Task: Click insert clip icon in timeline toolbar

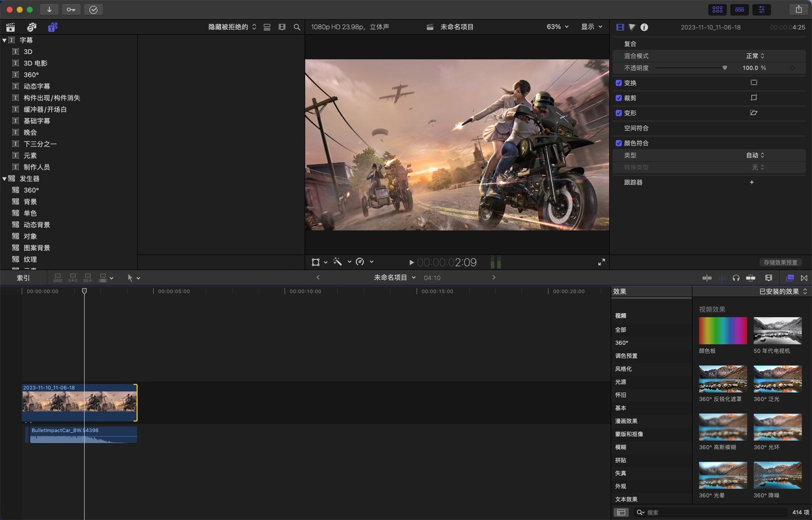Action: [73, 278]
